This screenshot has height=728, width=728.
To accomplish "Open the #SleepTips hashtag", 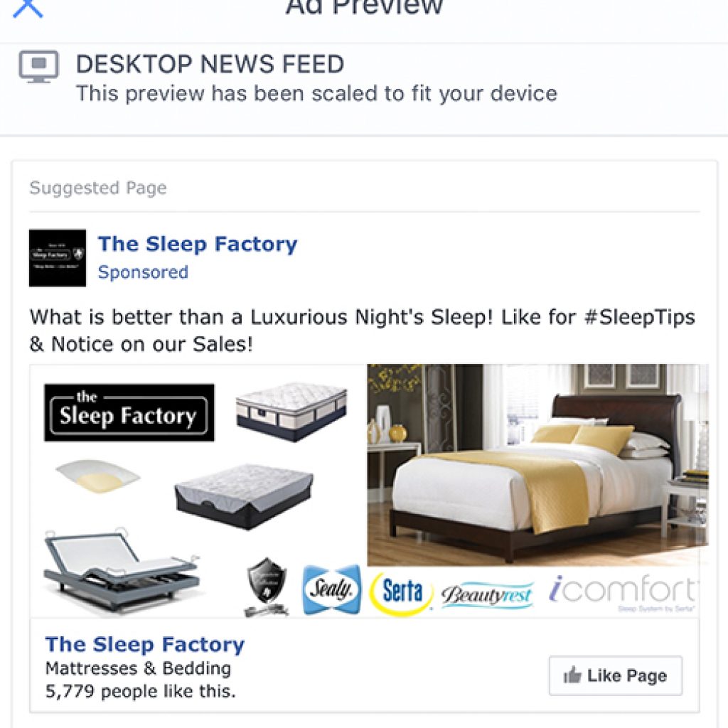I will coord(639,318).
